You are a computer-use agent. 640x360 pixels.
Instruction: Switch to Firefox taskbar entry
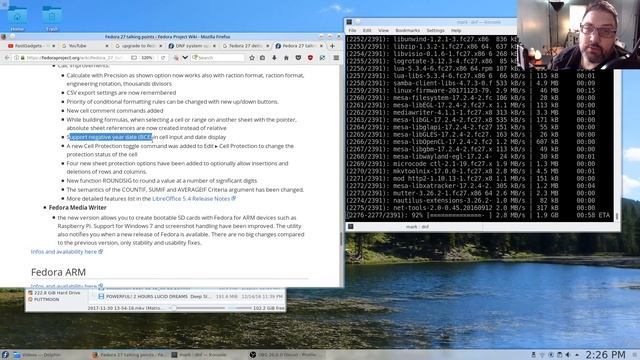click(x=128, y=355)
